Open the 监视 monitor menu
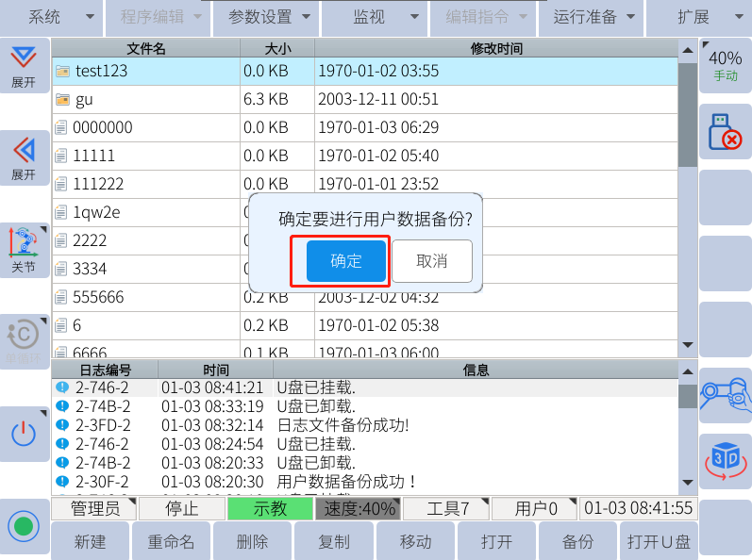Viewport: 752px width, 560px height. pos(376,17)
